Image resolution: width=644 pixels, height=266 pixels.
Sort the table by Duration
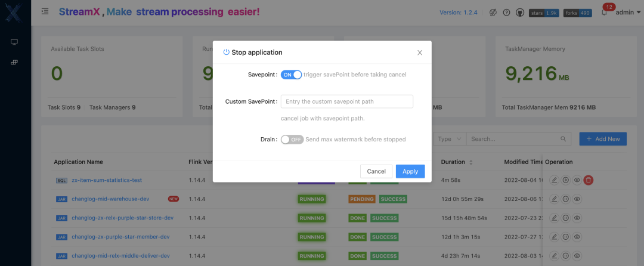(x=470, y=162)
